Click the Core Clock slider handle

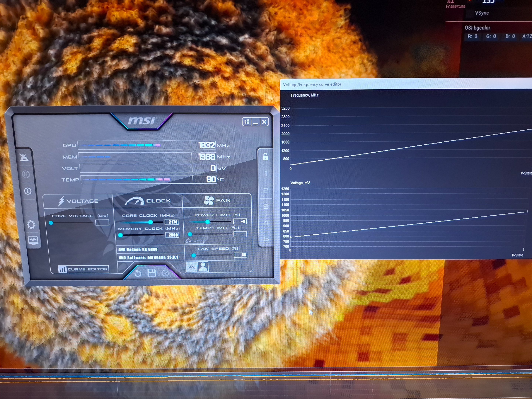[x=151, y=222]
